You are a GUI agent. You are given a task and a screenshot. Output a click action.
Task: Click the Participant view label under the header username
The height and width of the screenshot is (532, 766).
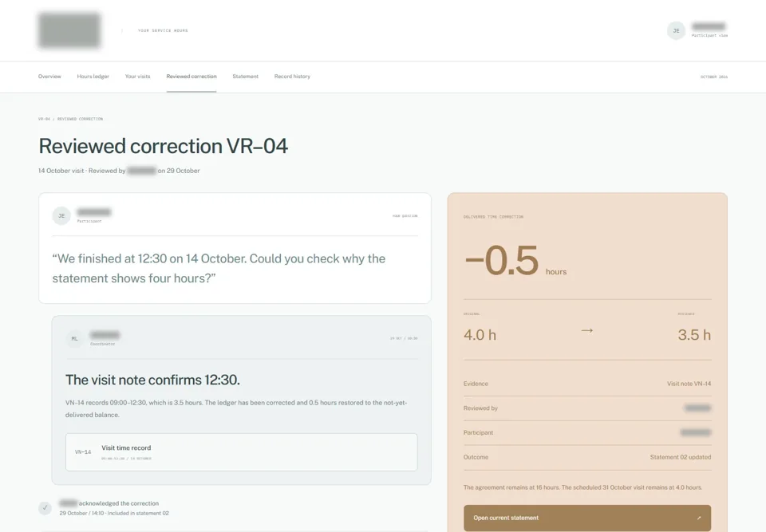tap(709, 35)
